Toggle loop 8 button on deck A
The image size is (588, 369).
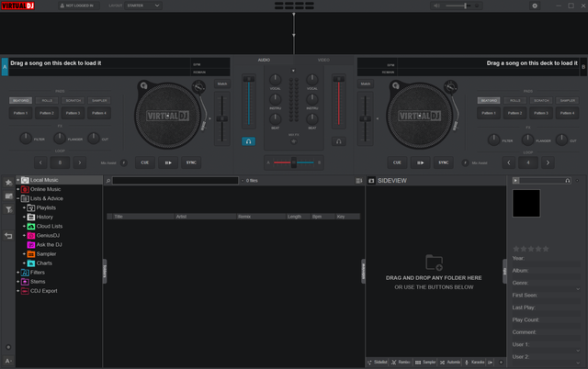60,162
